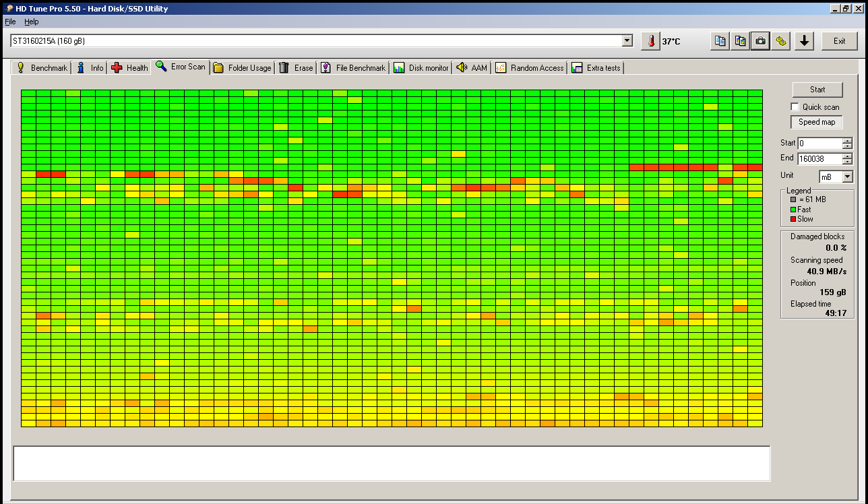
Task: Open the Random Access tab
Action: pyautogui.click(x=529, y=68)
